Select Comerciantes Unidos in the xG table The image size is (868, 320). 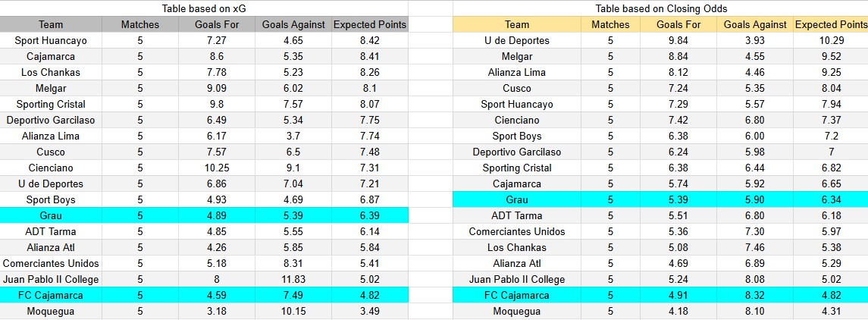51,263
